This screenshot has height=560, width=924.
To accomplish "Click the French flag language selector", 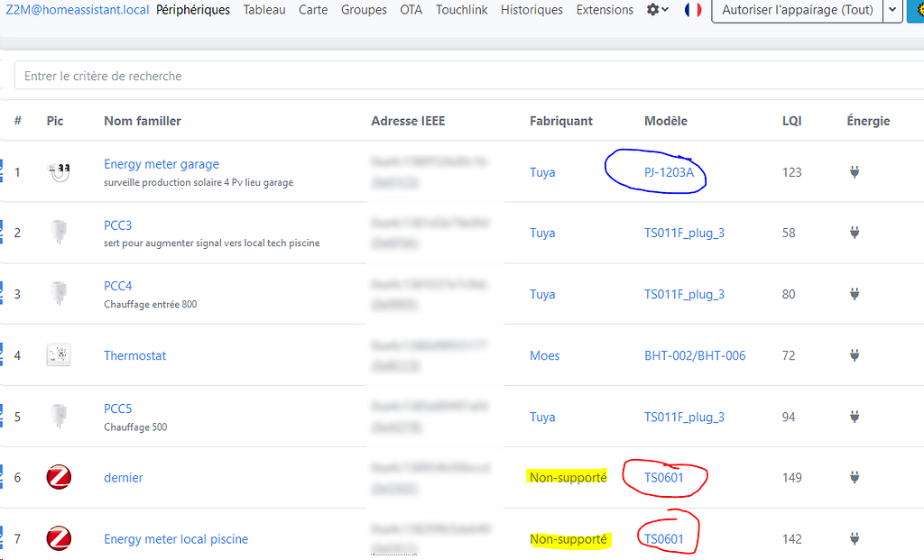I will [693, 10].
